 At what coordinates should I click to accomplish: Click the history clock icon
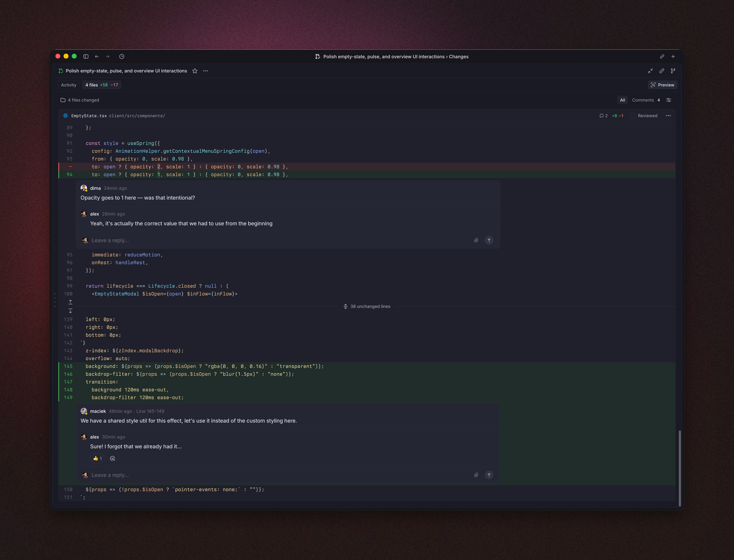pos(122,56)
